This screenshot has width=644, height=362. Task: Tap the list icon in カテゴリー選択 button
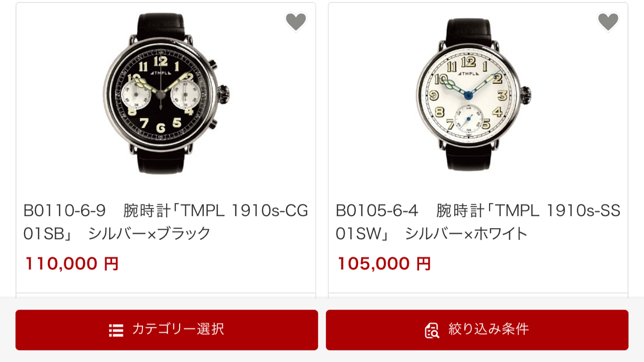click(x=116, y=330)
